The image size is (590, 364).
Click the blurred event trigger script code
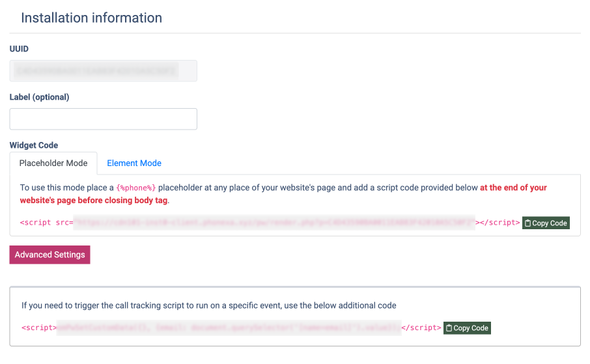pyautogui.click(x=229, y=328)
